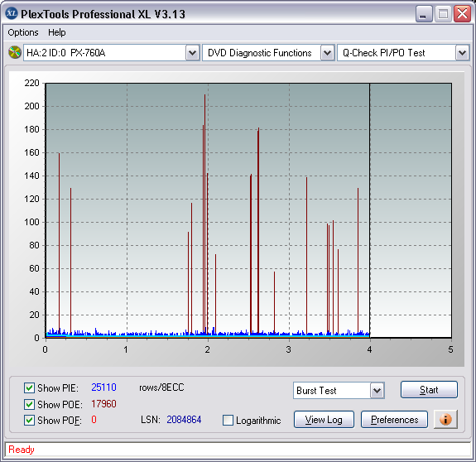This screenshot has width=476, height=462.
Task: Click the XL logo in title bar
Action: (x=12, y=13)
